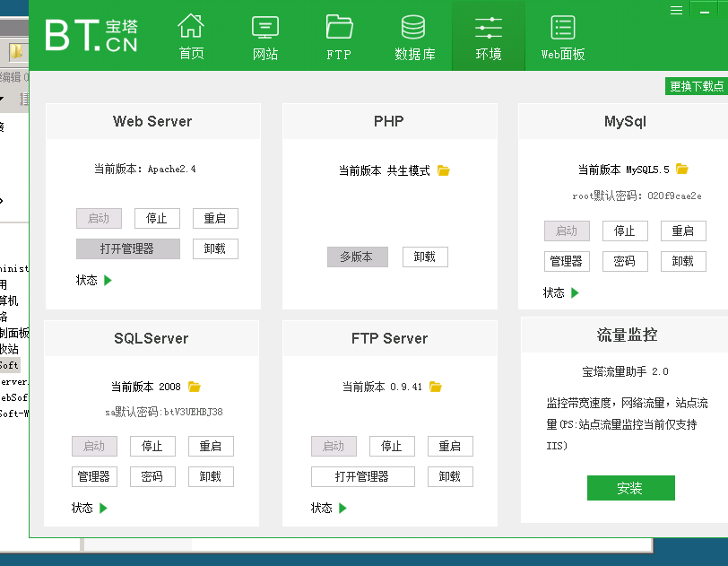
Task: Go to the 数据库 database tab
Action: [x=414, y=37]
